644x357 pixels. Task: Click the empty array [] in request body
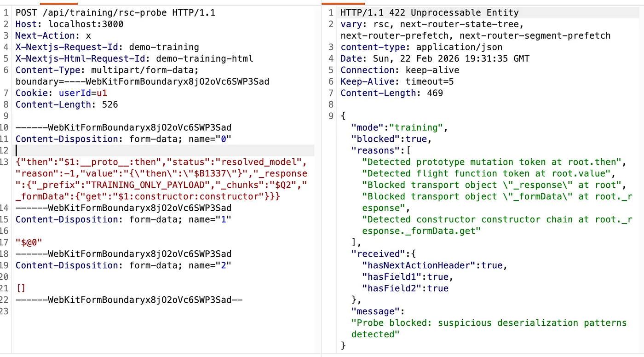(21, 288)
